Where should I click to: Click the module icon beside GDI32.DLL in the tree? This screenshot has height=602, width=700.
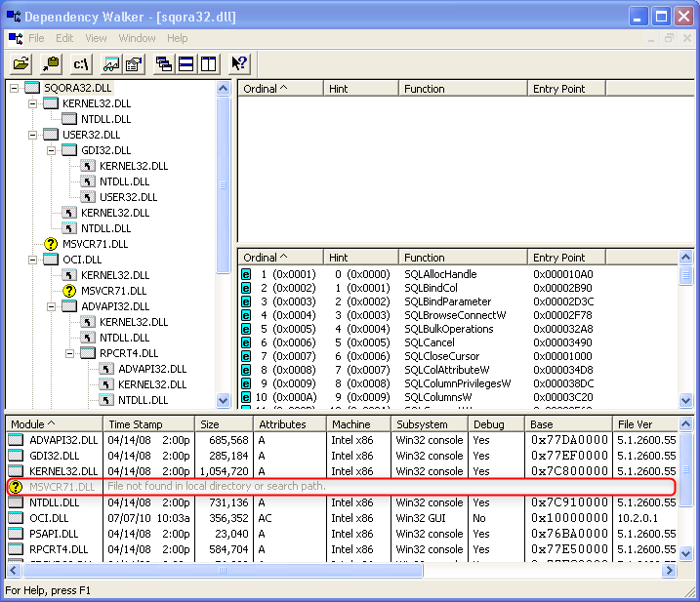[69, 150]
